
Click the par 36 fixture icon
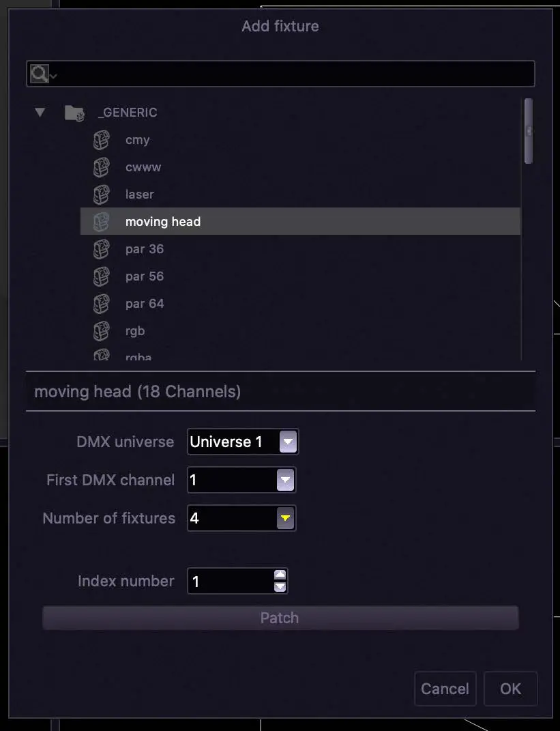coord(101,249)
